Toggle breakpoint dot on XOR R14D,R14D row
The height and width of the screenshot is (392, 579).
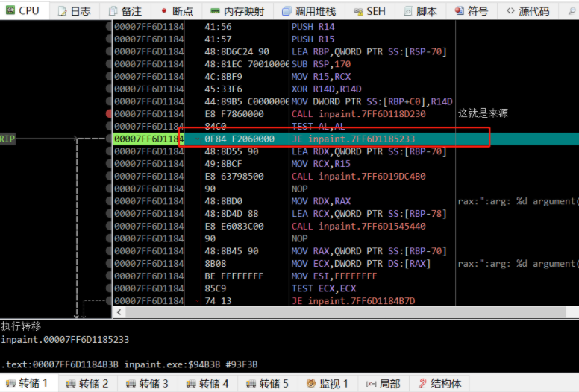pos(109,89)
